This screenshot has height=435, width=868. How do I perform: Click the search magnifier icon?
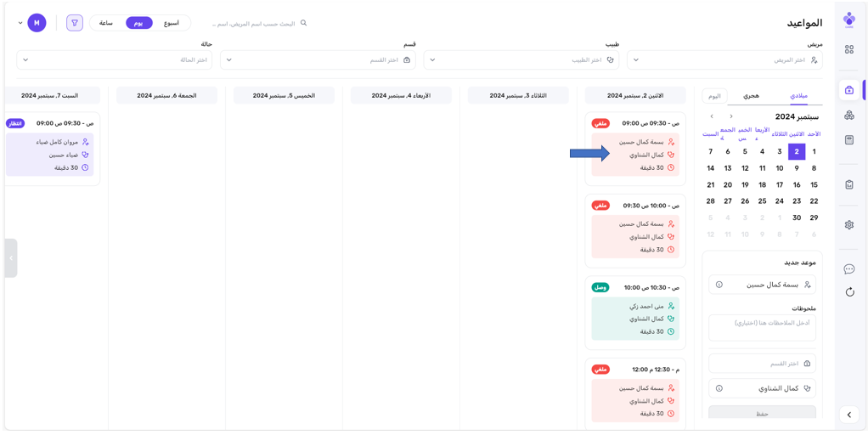pos(303,23)
